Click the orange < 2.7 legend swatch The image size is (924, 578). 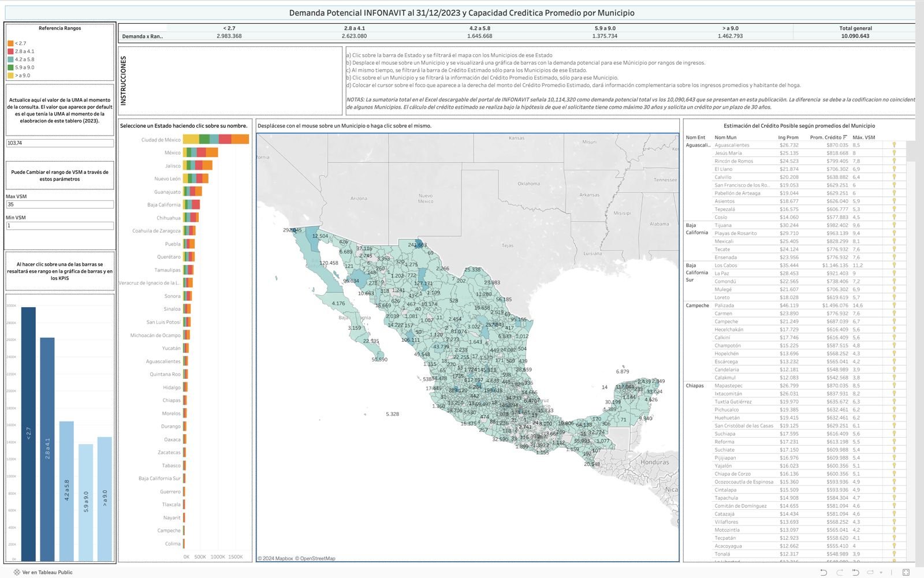tap(10, 43)
